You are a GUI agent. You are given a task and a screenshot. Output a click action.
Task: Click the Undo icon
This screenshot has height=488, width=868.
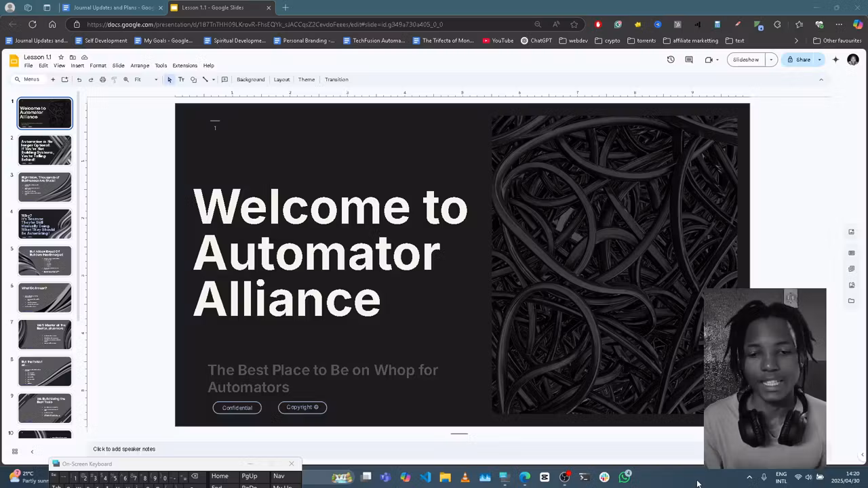point(79,79)
